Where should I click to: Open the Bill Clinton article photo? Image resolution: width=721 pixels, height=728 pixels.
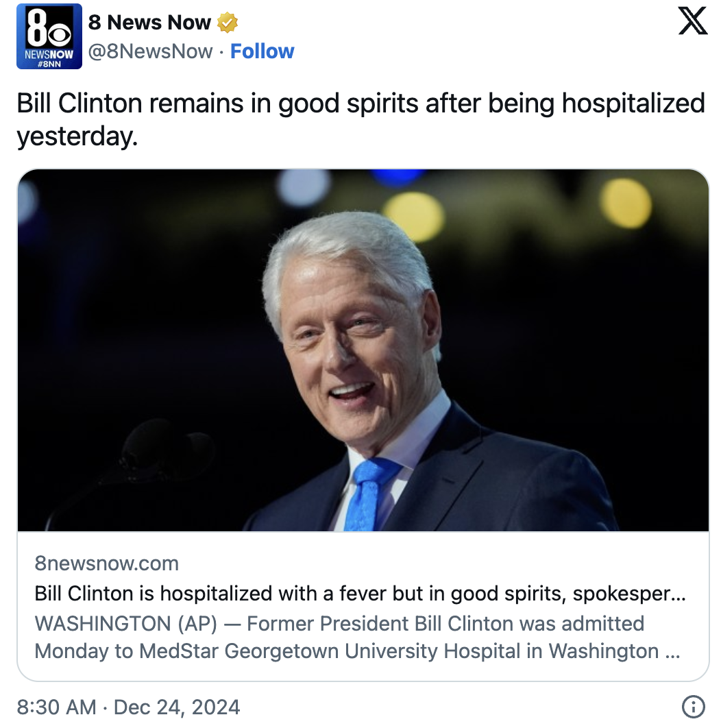(363, 350)
